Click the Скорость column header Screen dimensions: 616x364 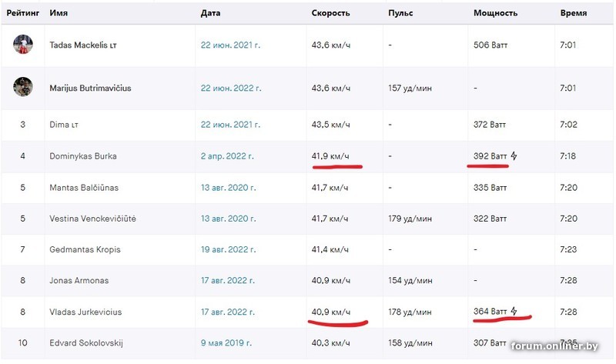point(330,13)
